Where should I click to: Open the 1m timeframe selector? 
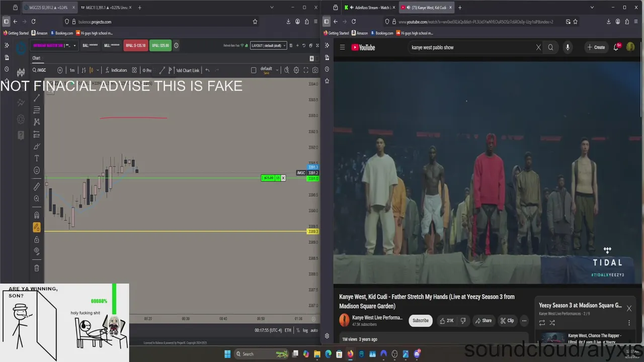[72, 70]
